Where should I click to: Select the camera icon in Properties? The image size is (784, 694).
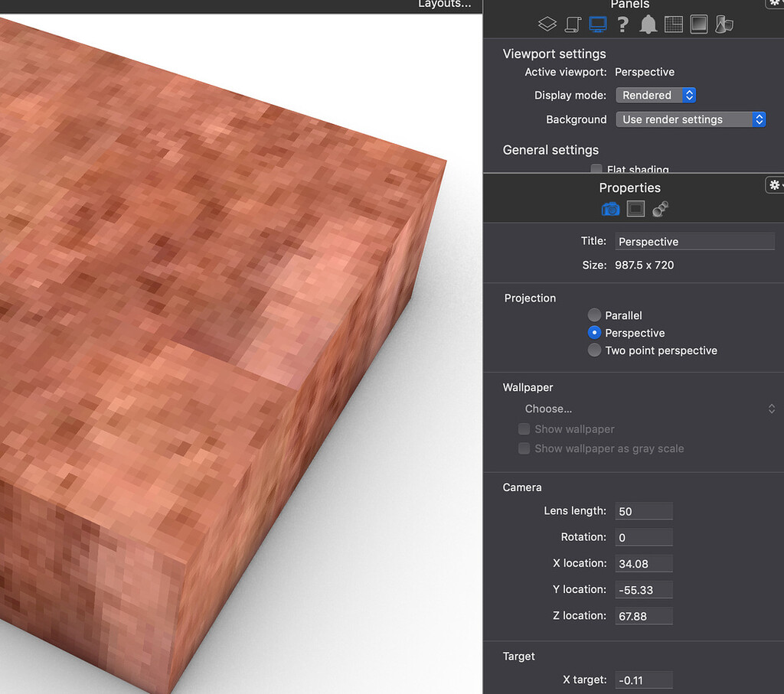[610, 208]
